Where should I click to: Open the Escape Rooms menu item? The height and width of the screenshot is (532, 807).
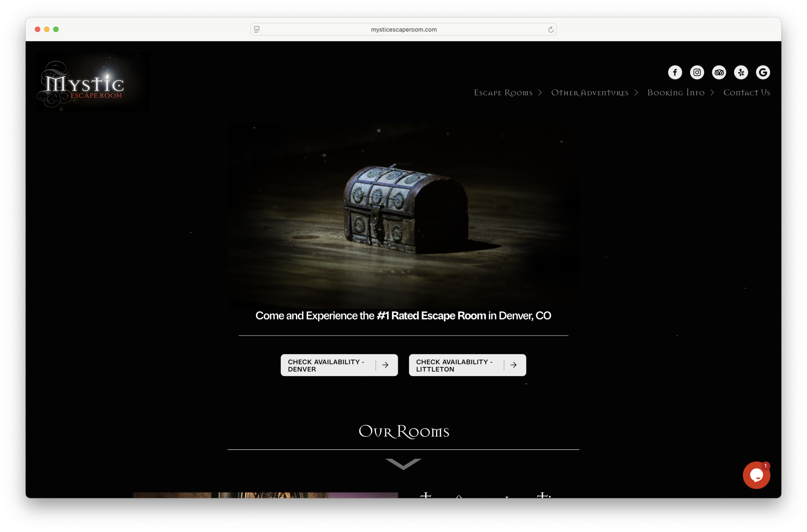click(x=503, y=93)
